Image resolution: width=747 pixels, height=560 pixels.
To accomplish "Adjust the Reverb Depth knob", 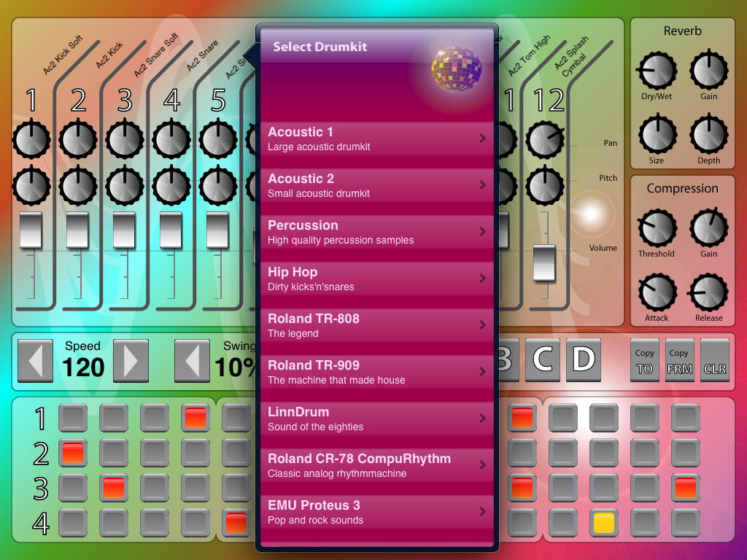I will pos(709,134).
